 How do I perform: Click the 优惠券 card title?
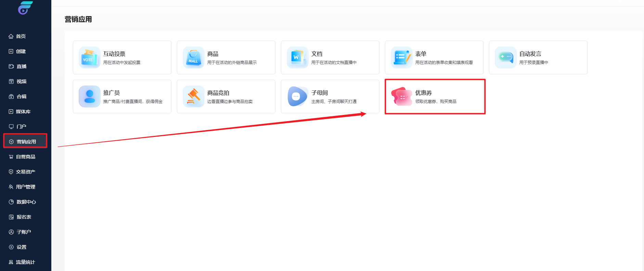(x=423, y=93)
